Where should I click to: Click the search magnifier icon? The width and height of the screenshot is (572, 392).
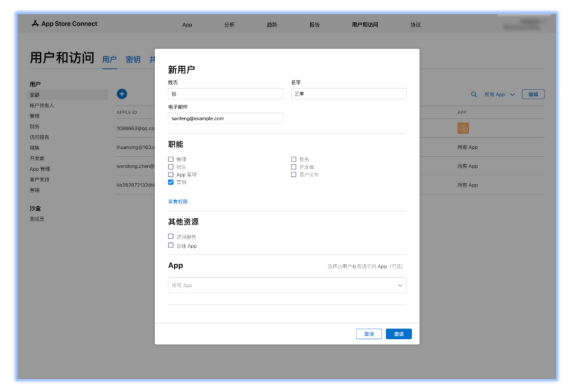(x=474, y=94)
